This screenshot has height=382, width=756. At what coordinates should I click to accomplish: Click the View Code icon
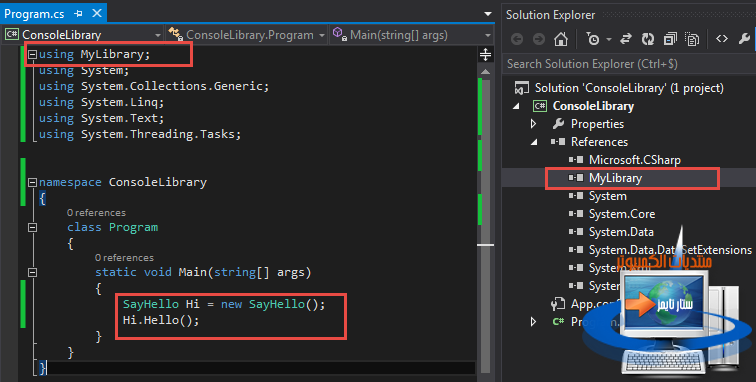click(x=722, y=39)
